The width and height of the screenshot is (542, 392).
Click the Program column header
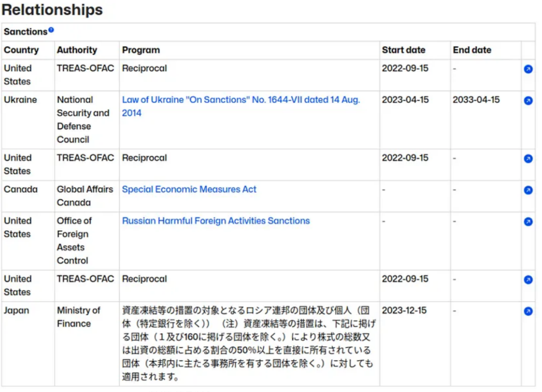[x=141, y=50]
